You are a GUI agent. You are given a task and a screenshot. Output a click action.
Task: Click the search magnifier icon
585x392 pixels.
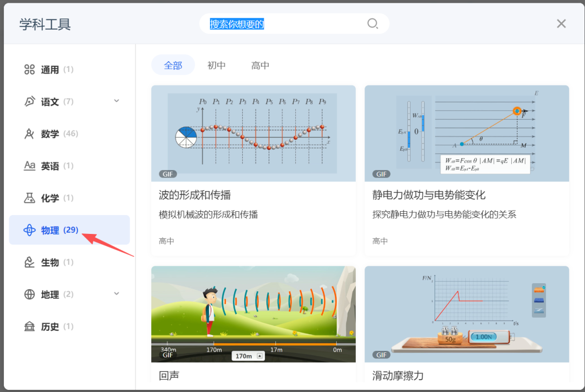(x=373, y=24)
